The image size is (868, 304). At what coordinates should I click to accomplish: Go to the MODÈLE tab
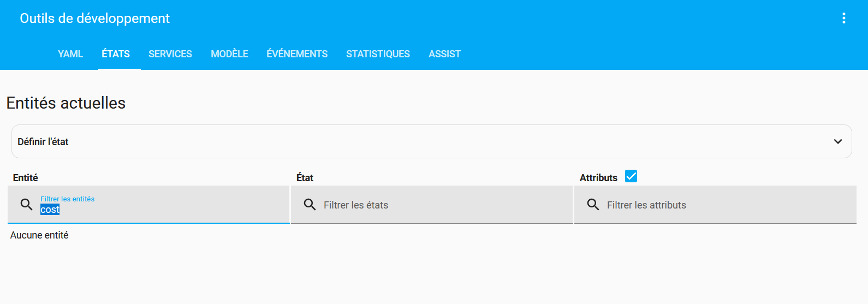pos(229,54)
